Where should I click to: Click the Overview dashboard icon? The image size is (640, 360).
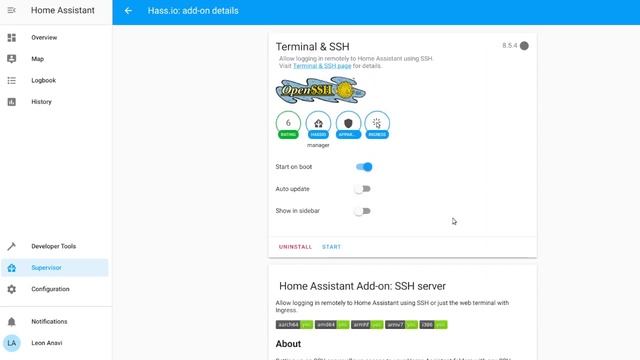click(11, 38)
